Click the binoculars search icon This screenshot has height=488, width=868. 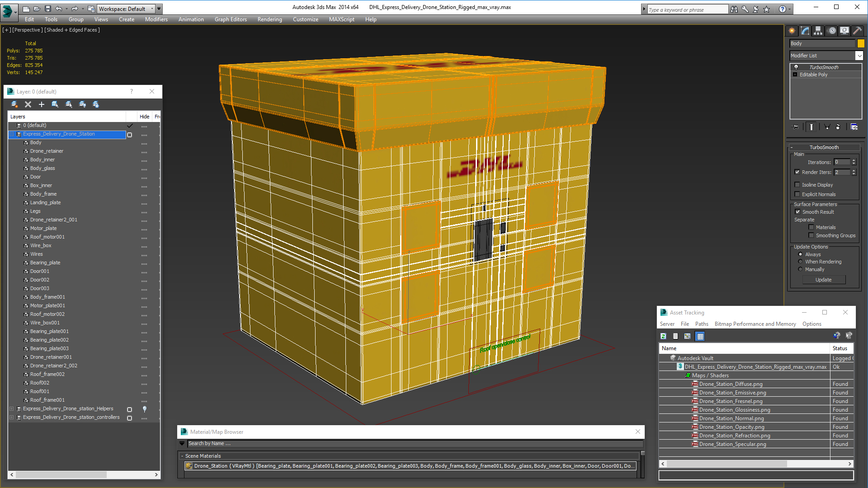coord(734,9)
